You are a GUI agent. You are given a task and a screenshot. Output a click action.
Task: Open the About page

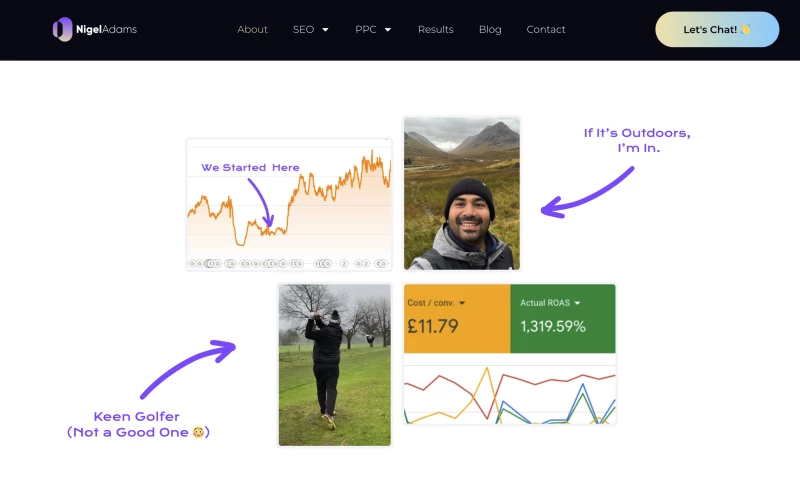pyautogui.click(x=252, y=30)
